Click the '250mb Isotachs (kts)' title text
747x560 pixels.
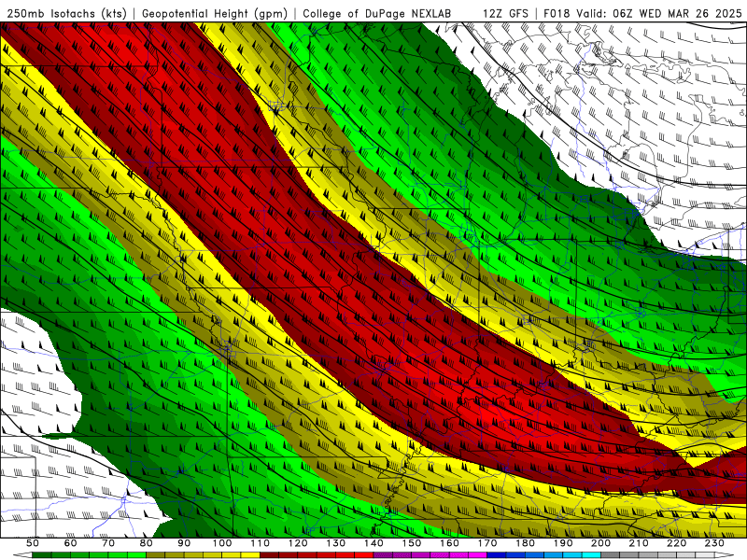point(66,13)
